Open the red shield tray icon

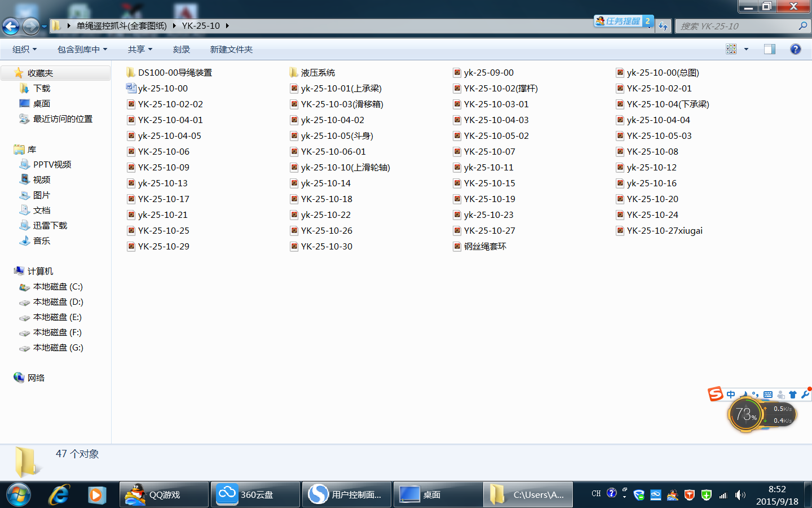pyautogui.click(x=690, y=495)
